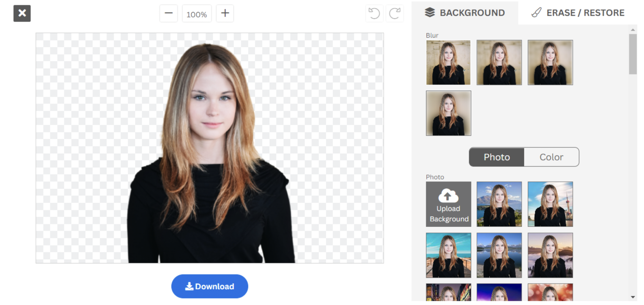The height and width of the screenshot is (305, 644).
Task: Choose the red bokeh lights background
Action: click(550, 292)
